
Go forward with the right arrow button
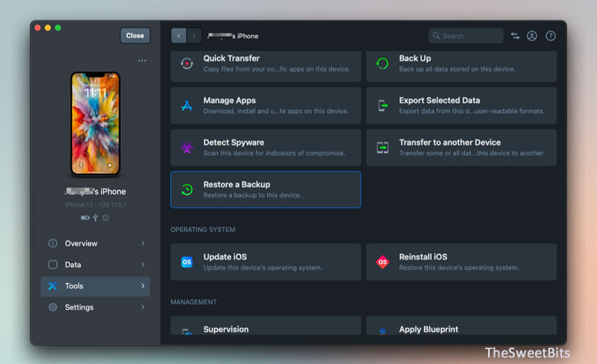(194, 36)
